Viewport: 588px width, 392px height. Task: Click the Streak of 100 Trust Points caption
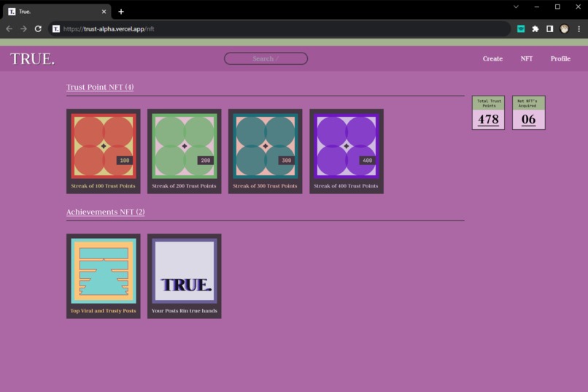pyautogui.click(x=103, y=185)
